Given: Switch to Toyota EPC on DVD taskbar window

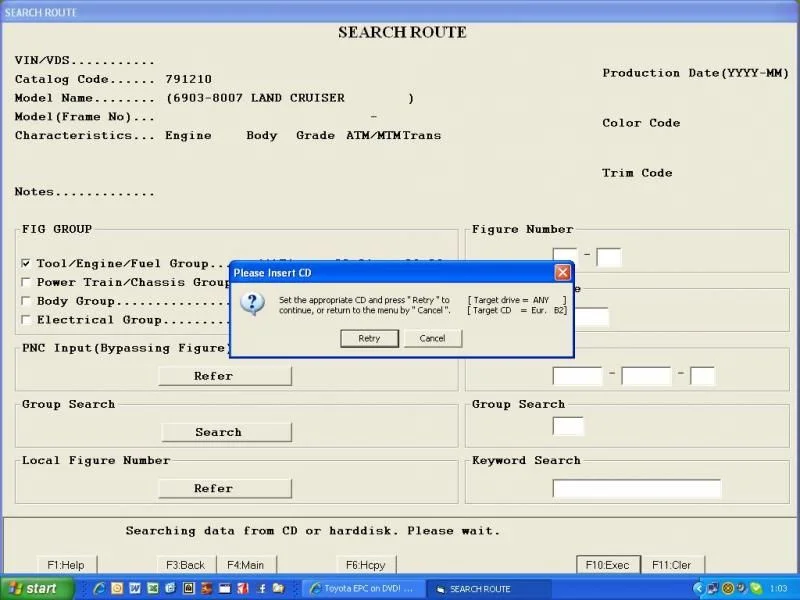Looking at the screenshot, I should point(364,589).
